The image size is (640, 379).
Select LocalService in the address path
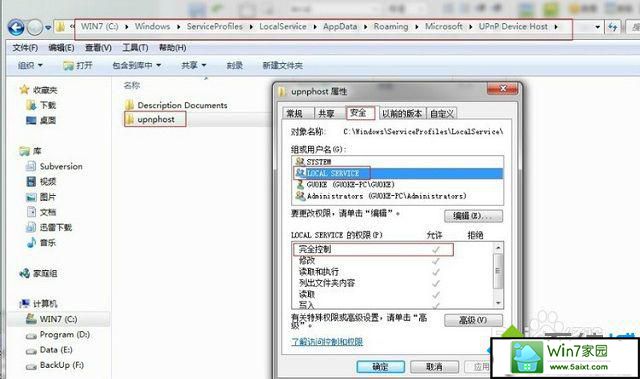(x=283, y=27)
